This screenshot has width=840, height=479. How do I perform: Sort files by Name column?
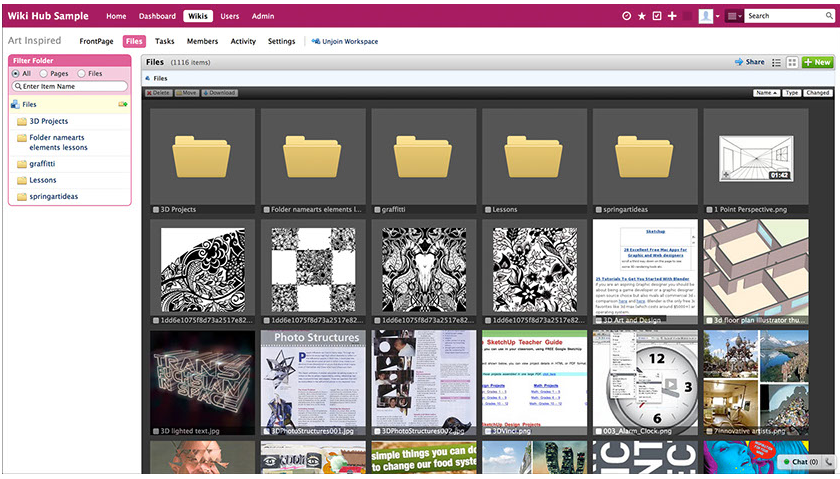(766, 93)
